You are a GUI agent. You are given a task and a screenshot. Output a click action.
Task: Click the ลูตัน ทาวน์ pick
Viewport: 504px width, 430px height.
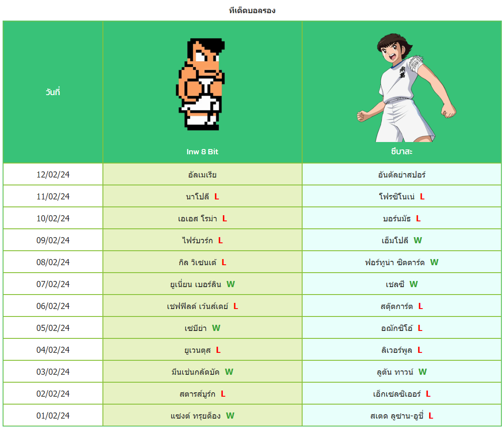pos(395,372)
